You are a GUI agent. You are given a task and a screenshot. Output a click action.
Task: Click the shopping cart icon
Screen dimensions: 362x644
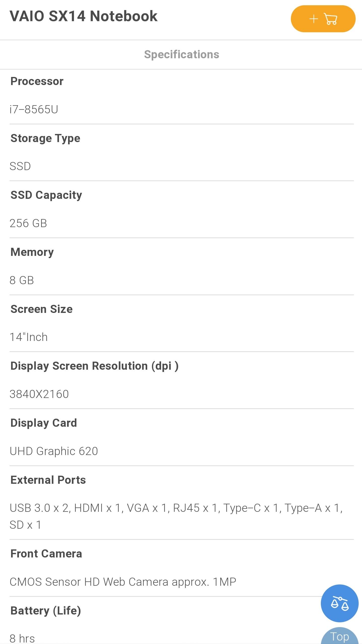[x=330, y=19]
